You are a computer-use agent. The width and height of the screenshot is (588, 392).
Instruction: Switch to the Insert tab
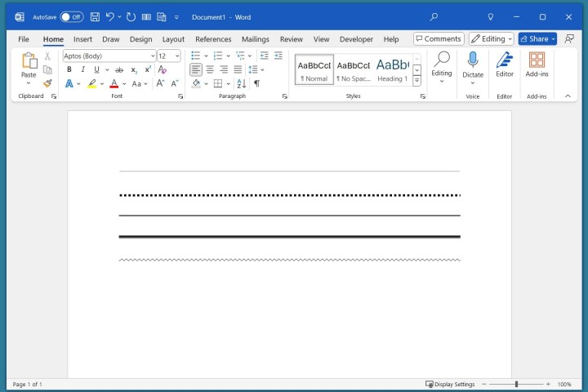click(x=82, y=39)
